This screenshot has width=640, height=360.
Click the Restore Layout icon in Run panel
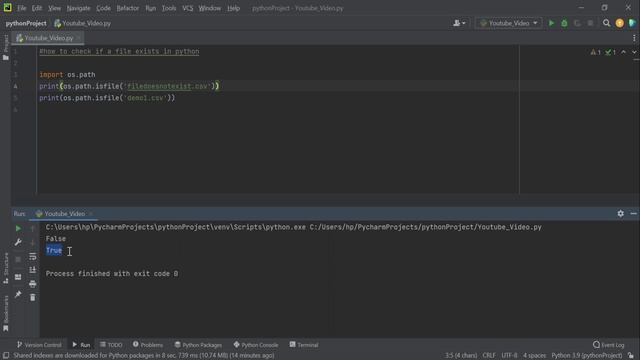18,277
